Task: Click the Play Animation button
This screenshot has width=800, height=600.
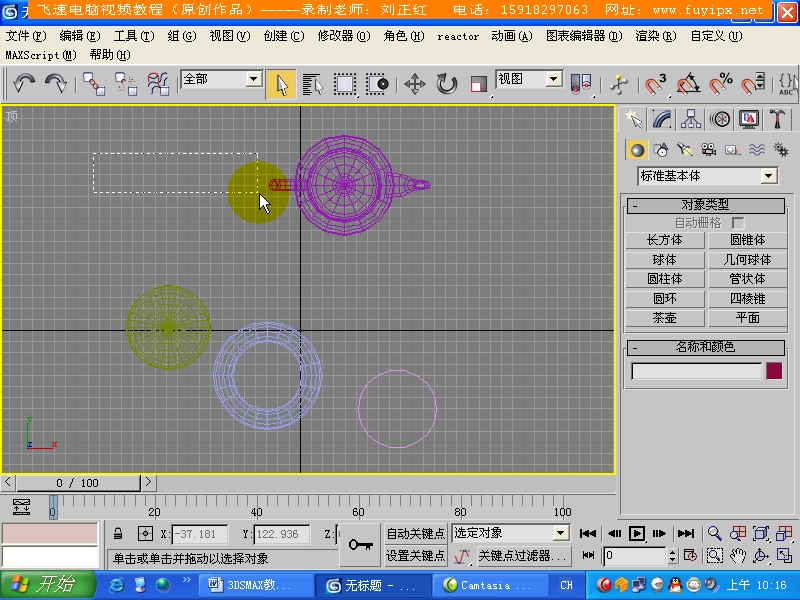Action: (x=637, y=534)
